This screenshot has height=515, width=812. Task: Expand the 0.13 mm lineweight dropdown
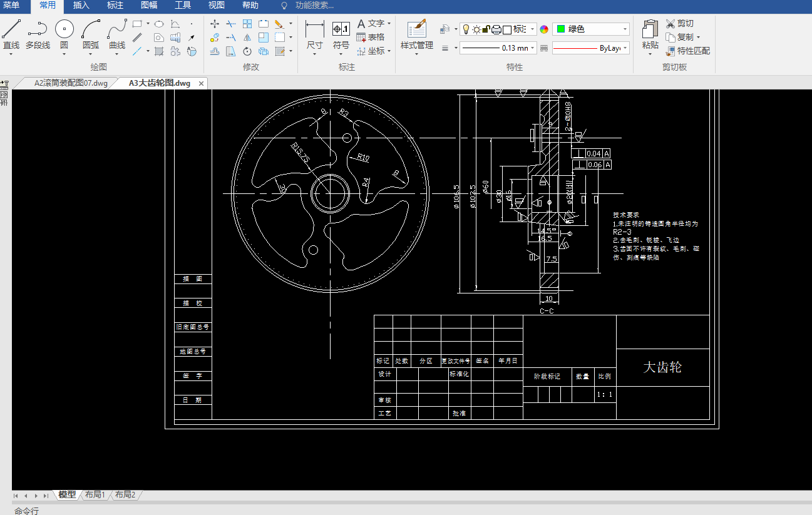coord(498,48)
